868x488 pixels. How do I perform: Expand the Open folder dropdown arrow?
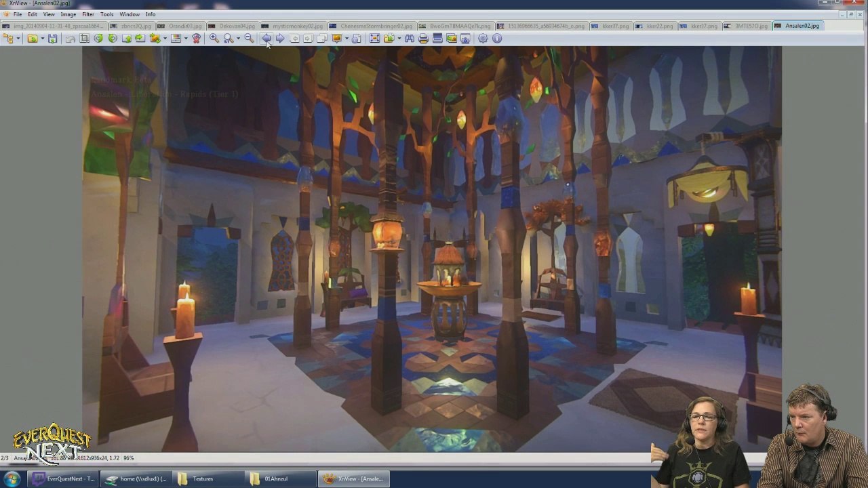click(42, 39)
